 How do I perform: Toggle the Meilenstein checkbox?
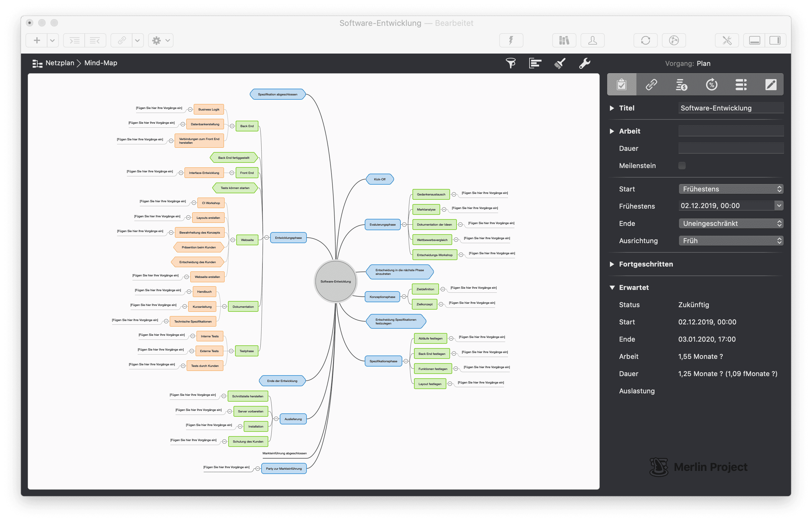pos(682,165)
